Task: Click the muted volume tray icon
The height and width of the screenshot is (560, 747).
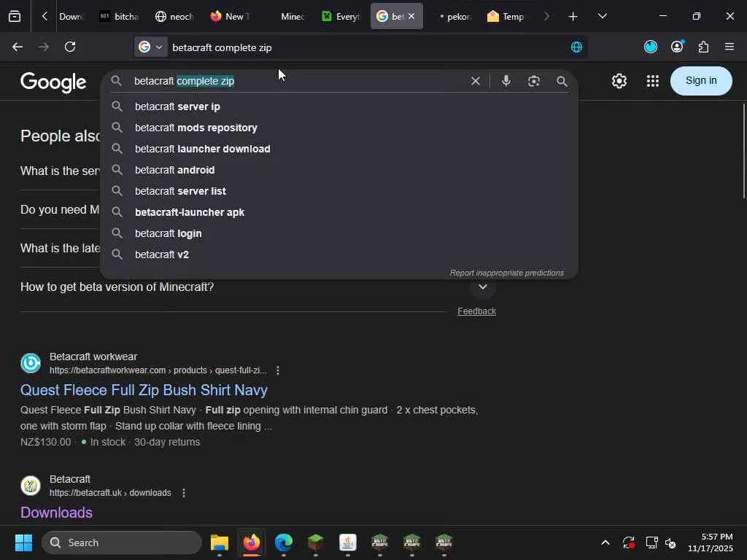Action: (670, 542)
